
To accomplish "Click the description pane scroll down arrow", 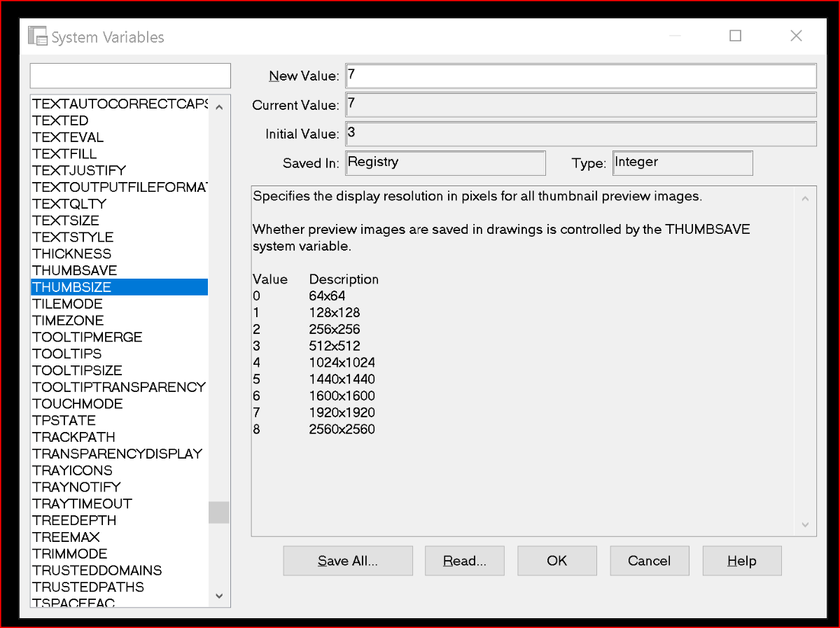I will pyautogui.click(x=805, y=524).
